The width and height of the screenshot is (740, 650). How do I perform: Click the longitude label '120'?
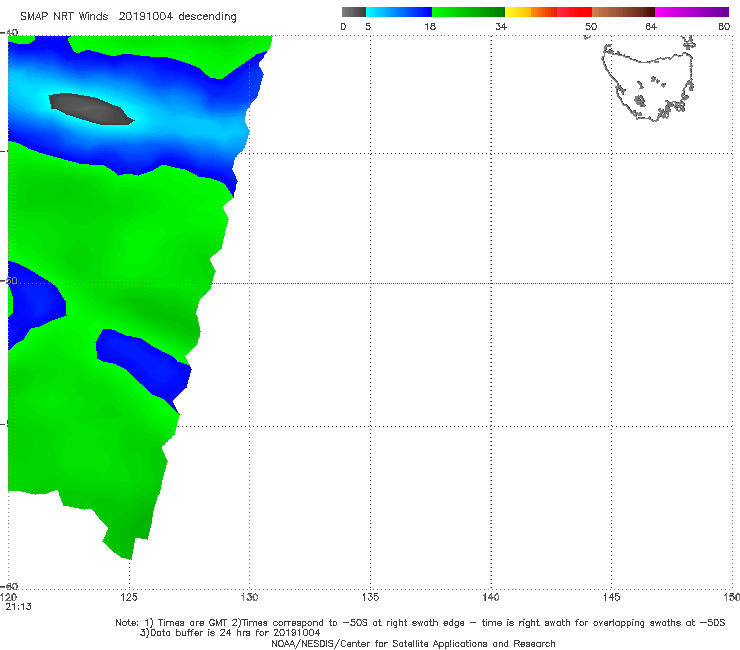tap(9, 598)
